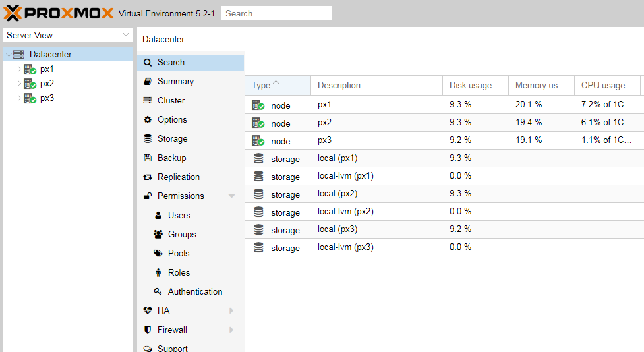Collapse the Datacenter tree node
The width and height of the screenshot is (644, 352).
[x=9, y=55]
